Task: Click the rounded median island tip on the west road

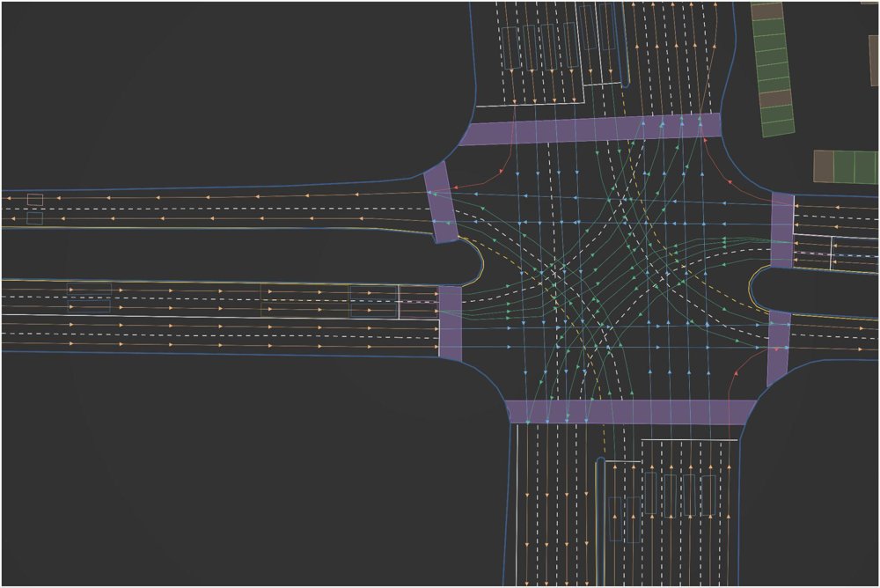Action: tap(473, 263)
